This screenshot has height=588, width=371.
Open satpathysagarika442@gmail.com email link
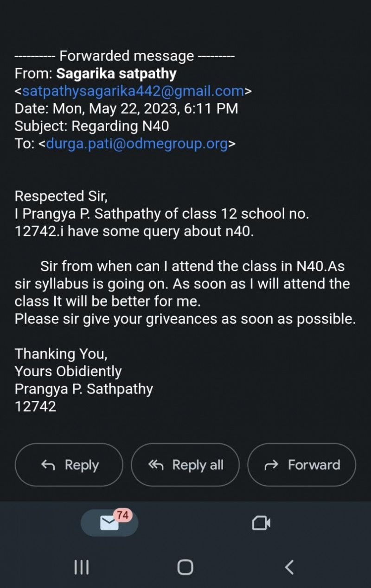pyautogui.click(x=133, y=91)
